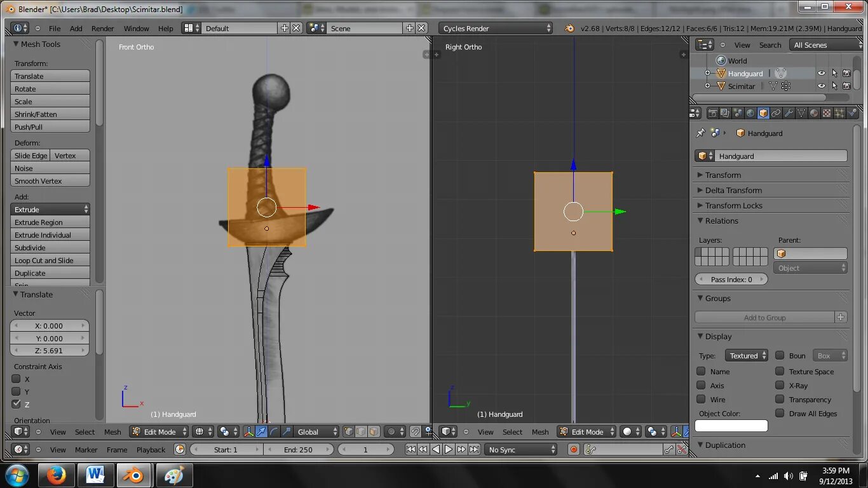Image resolution: width=868 pixels, height=488 pixels.
Task: Toggle Scimitar visibility eye in outliner
Action: [x=821, y=86]
